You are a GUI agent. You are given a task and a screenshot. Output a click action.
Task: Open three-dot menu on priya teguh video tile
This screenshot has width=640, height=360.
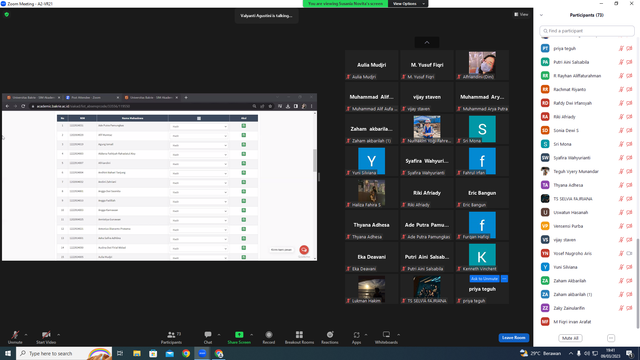[x=504, y=279]
